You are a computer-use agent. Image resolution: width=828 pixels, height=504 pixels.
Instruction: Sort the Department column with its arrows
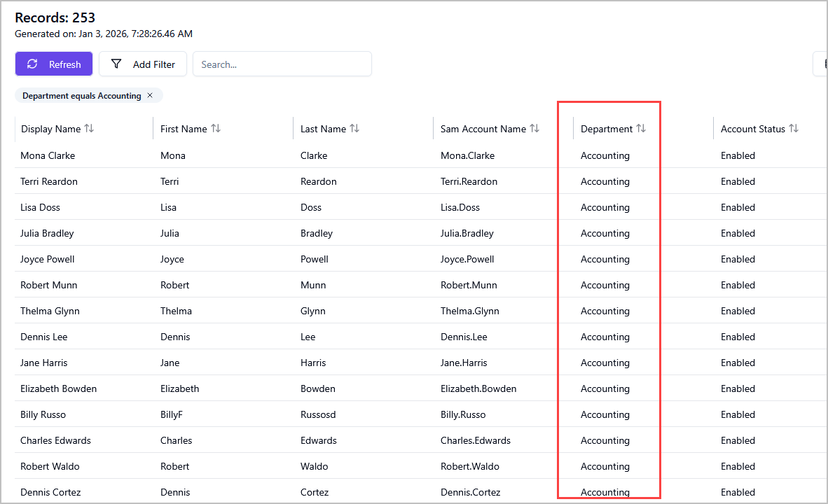[640, 128]
